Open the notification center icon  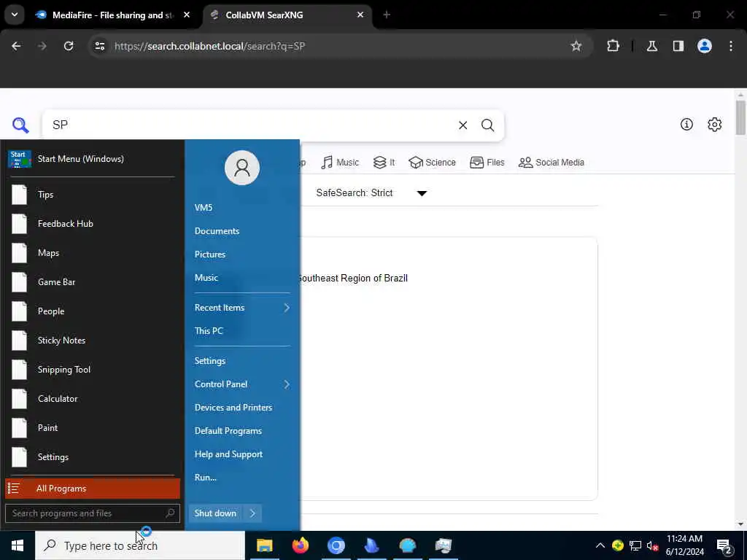click(724, 547)
